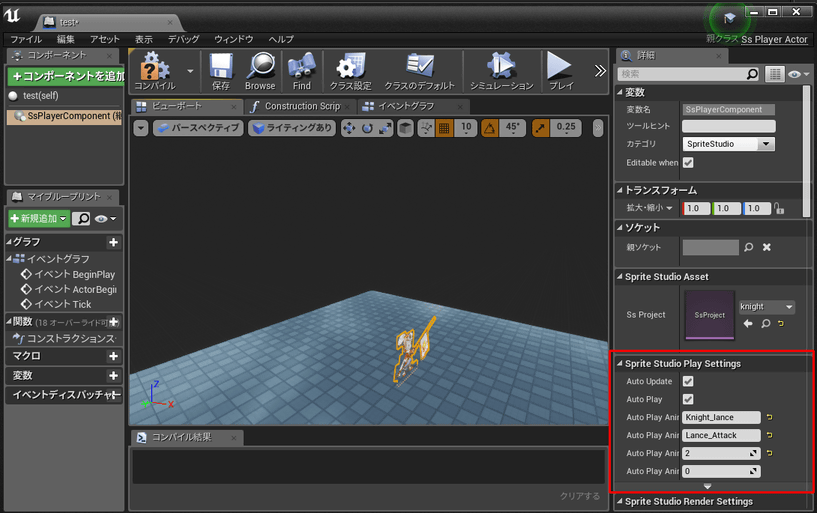Switch to the Viewport (ビューポート) tab
This screenshot has width=817, height=513.
click(186, 106)
